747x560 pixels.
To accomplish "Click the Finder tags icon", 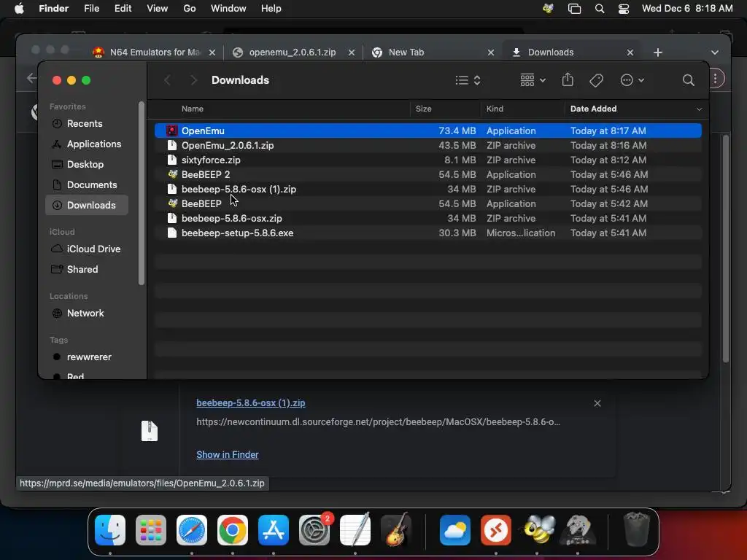I will (596, 80).
